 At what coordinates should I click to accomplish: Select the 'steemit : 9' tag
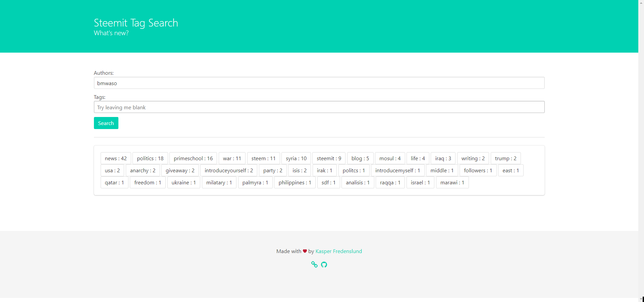pyautogui.click(x=329, y=158)
